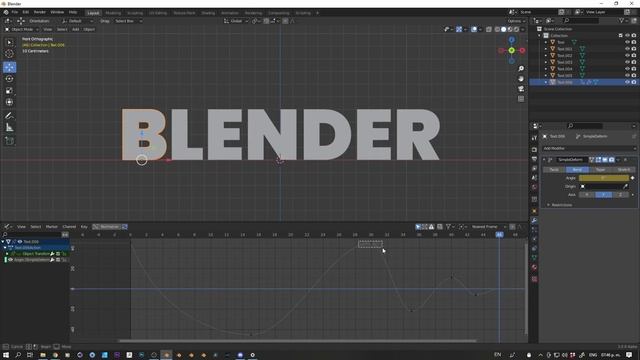Collapse the Collection tree in outliner
The image size is (640, 360).
(540, 36)
